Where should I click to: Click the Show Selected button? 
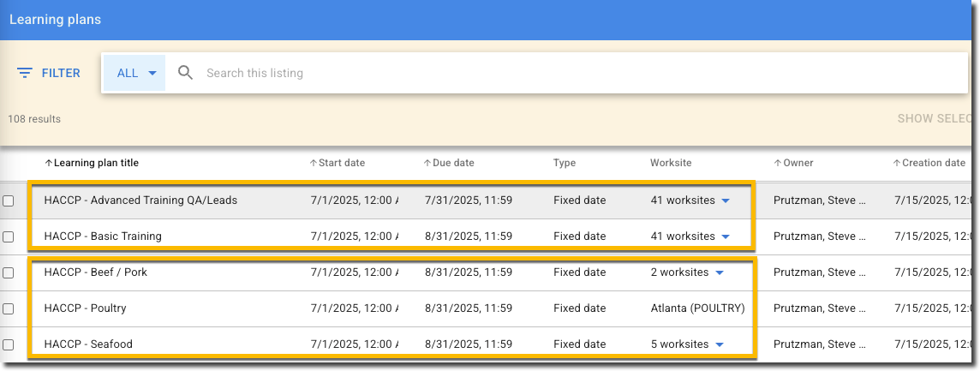pyautogui.click(x=937, y=118)
